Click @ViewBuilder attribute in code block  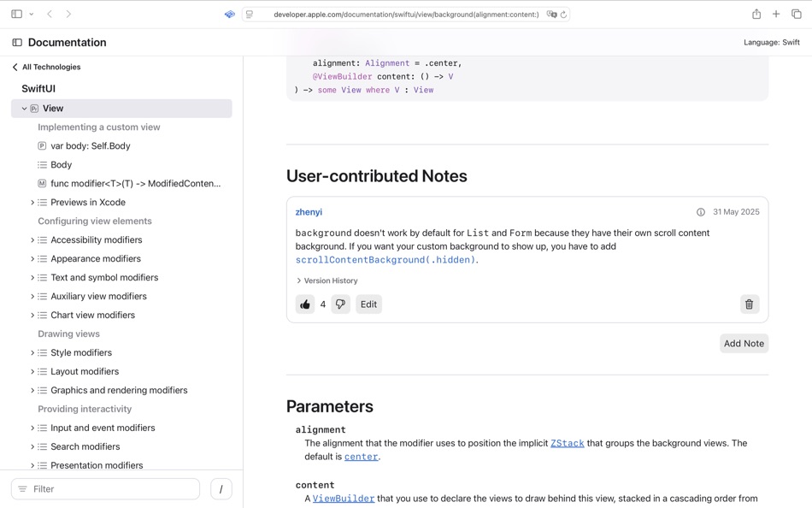342,77
